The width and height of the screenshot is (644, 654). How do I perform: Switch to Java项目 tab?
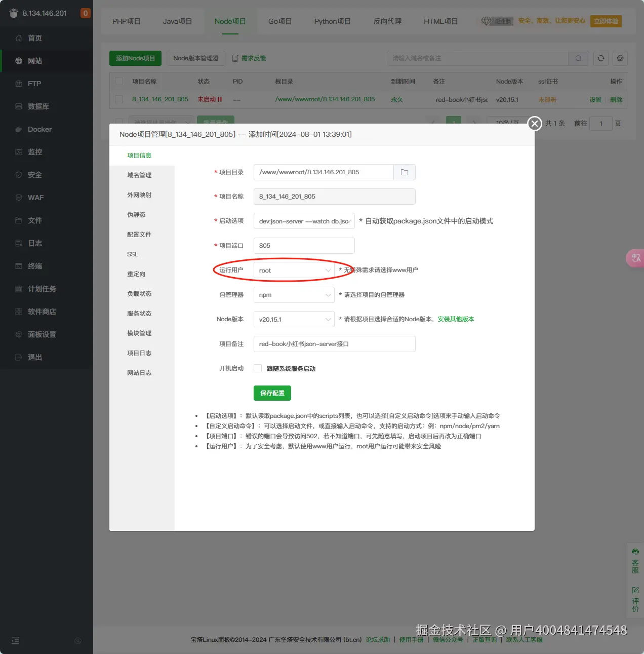178,21
